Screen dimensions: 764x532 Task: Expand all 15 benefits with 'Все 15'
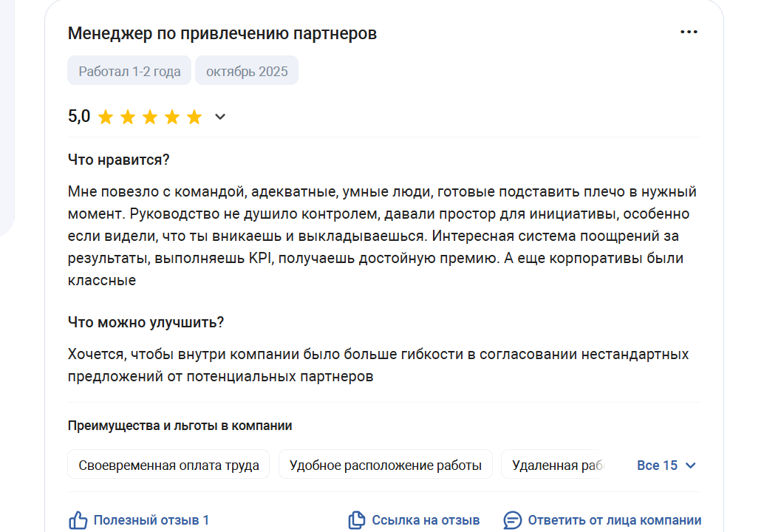click(x=657, y=465)
